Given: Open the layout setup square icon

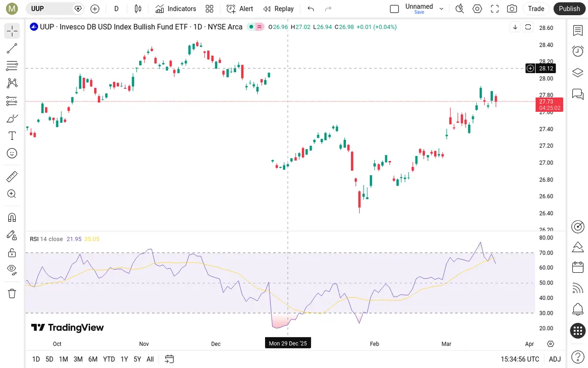Looking at the screenshot, I should point(394,9).
